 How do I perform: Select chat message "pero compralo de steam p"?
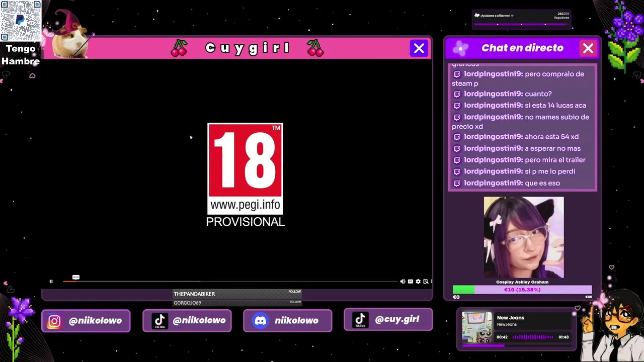(518, 79)
